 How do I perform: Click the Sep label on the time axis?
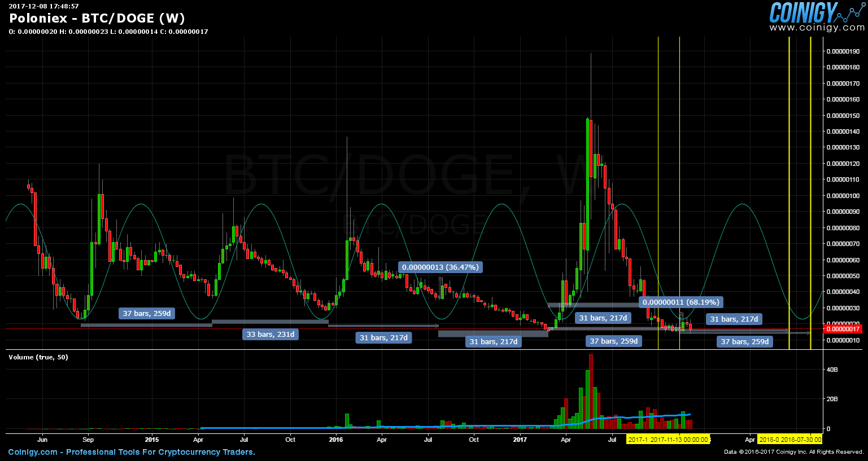tap(88, 440)
